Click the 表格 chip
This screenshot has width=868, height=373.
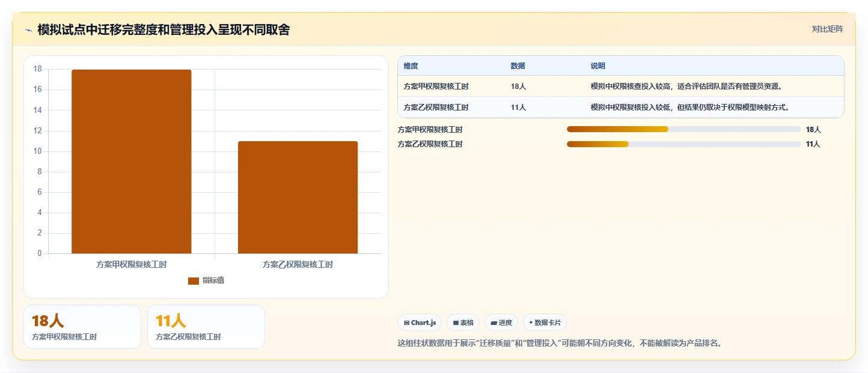463,323
